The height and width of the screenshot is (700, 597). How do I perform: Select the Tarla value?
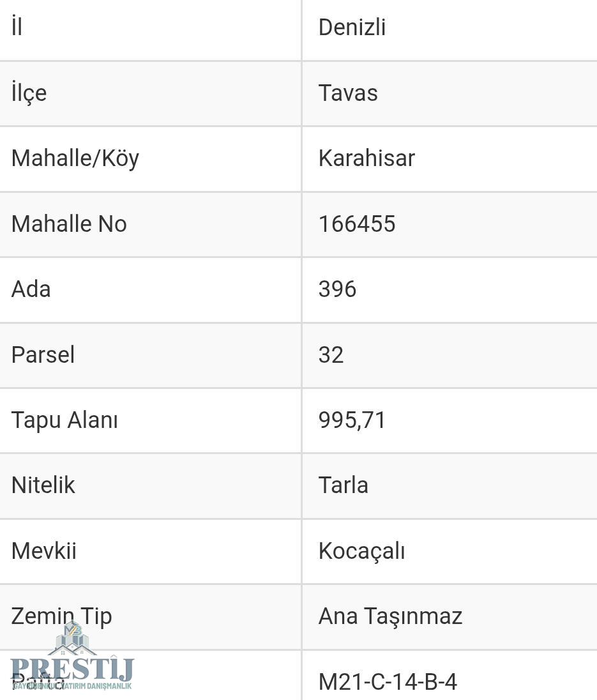click(x=343, y=485)
